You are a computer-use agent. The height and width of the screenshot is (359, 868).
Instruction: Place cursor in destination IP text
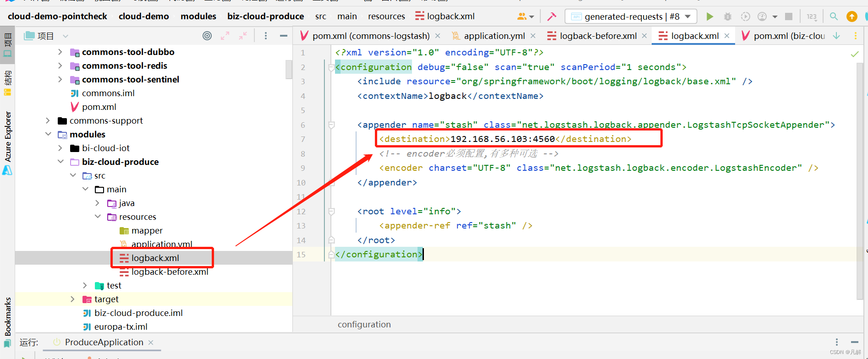pyautogui.click(x=502, y=139)
